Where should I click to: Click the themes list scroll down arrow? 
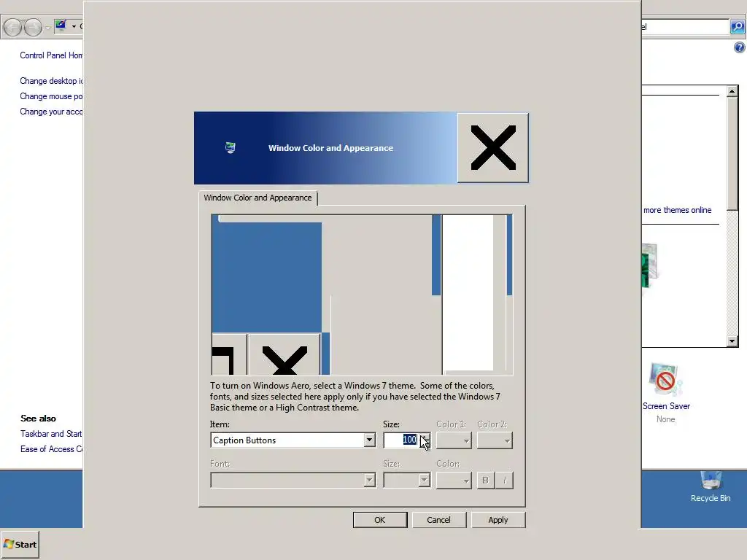pyautogui.click(x=732, y=341)
